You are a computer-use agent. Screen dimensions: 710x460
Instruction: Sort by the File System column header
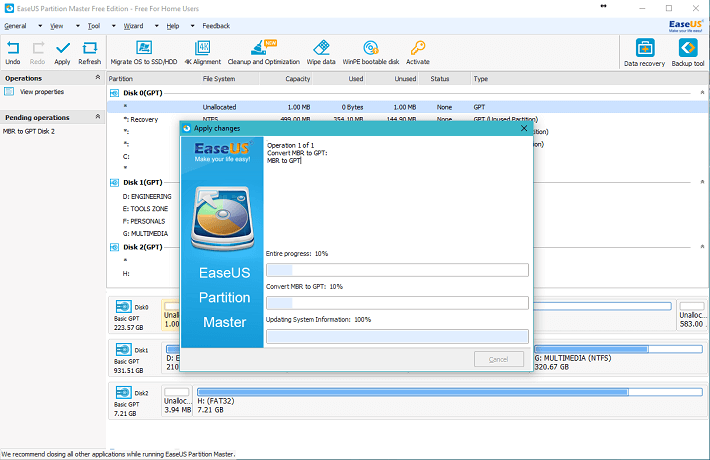[230, 79]
